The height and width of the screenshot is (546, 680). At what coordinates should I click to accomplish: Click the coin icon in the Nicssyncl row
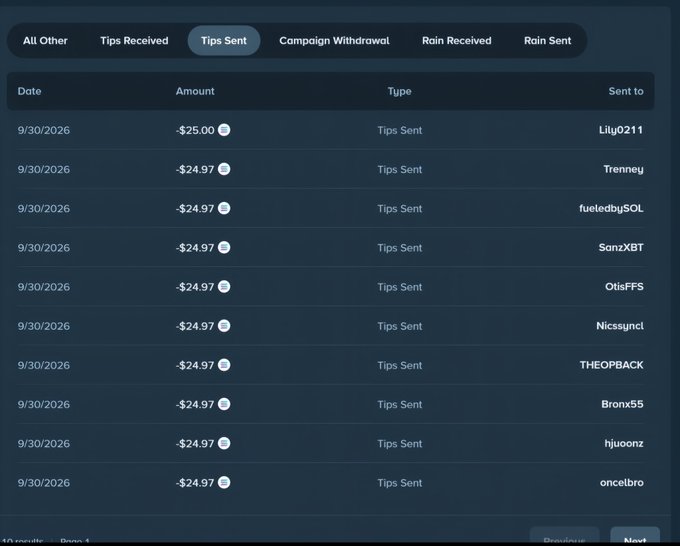point(224,326)
